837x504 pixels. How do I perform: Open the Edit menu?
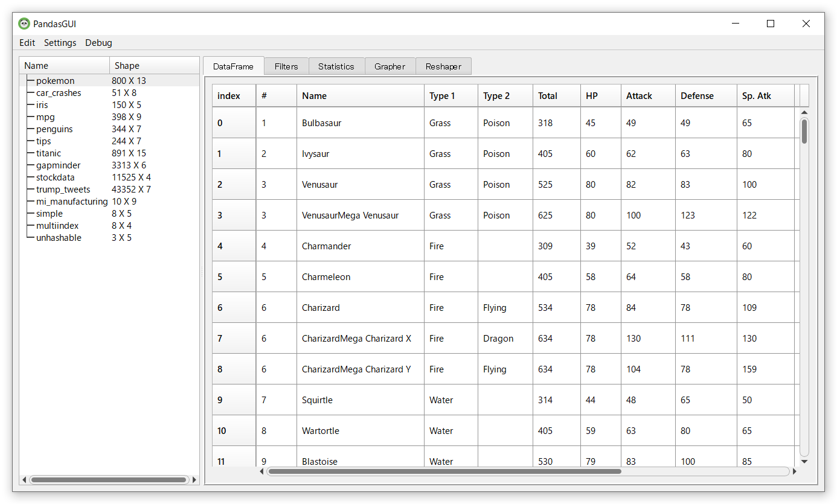tap(27, 43)
